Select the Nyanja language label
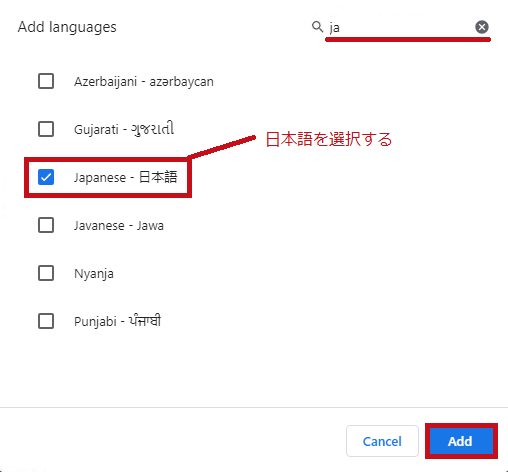The image size is (508, 472). click(x=94, y=274)
